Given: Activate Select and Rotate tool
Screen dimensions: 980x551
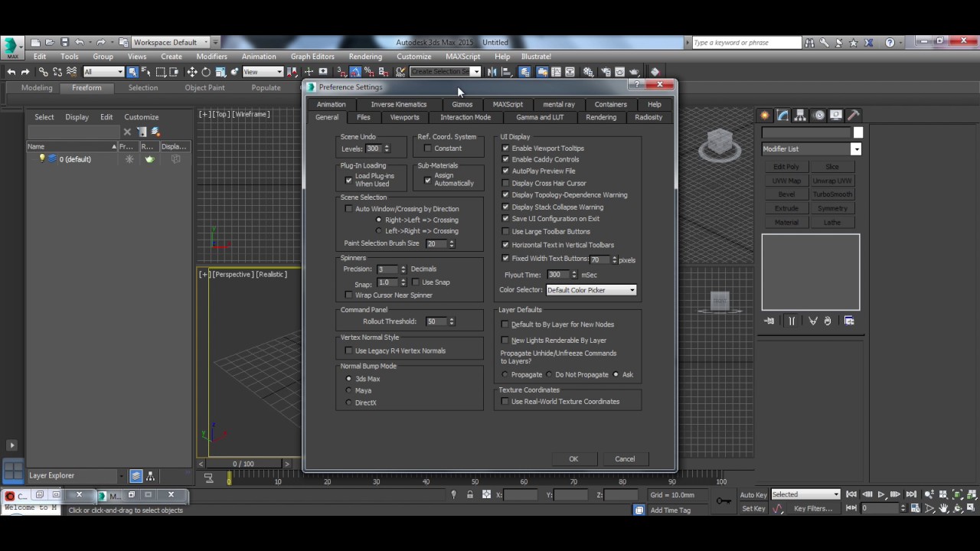Looking at the screenshot, I should click(x=206, y=72).
